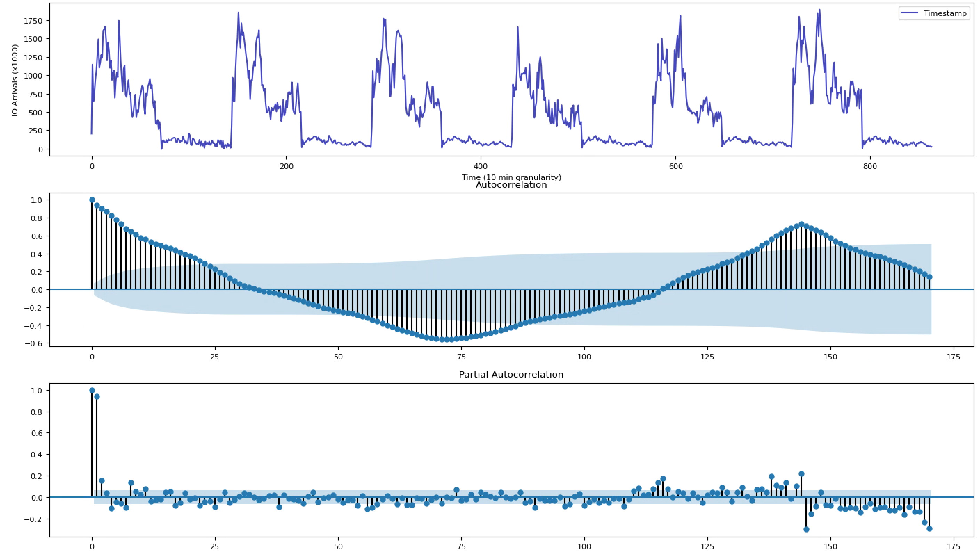Click the "0.8" y tick in Partial Autocorrelation plot
980x552 pixels.
coord(36,412)
